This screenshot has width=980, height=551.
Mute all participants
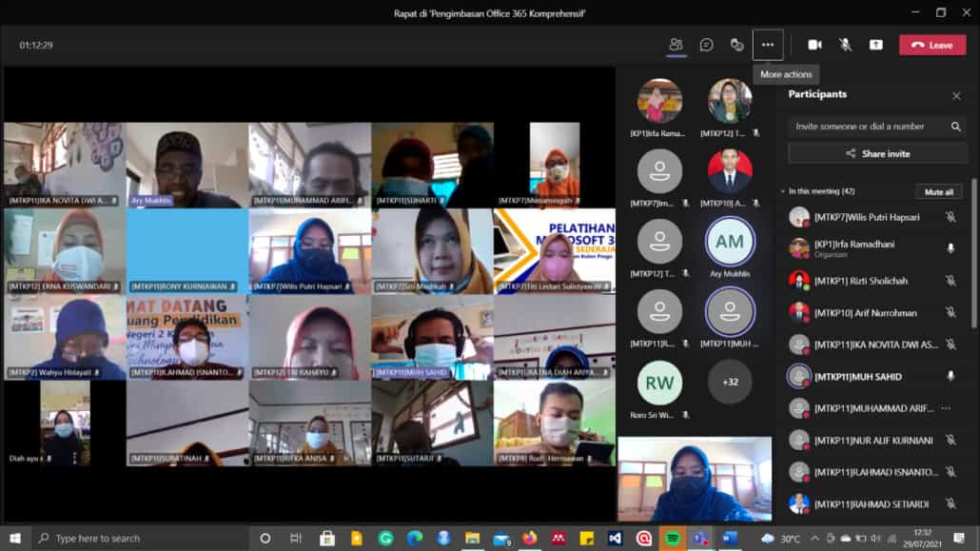939,192
